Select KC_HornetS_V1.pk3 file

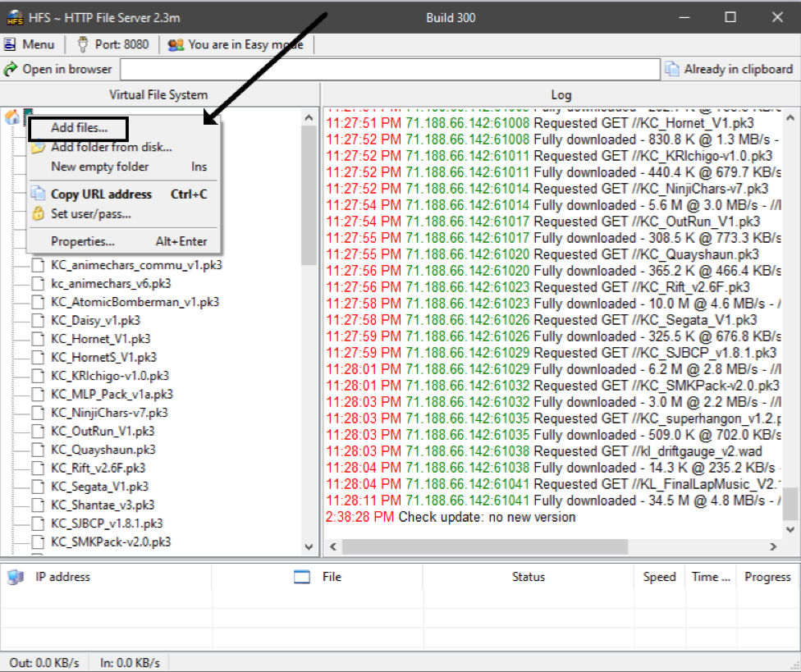[x=103, y=357]
